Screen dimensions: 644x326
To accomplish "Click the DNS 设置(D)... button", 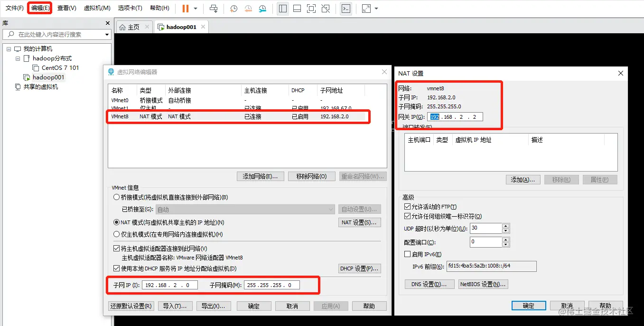I will pyautogui.click(x=430, y=284).
